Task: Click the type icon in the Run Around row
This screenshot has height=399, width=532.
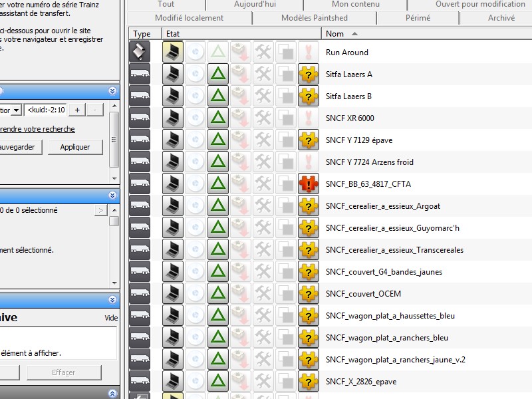Action: pyautogui.click(x=140, y=52)
